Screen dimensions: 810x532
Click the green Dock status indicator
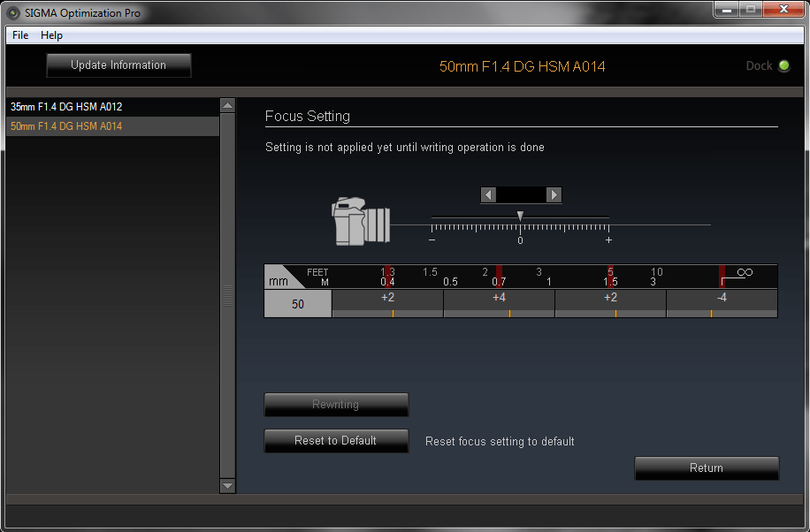tap(785, 66)
